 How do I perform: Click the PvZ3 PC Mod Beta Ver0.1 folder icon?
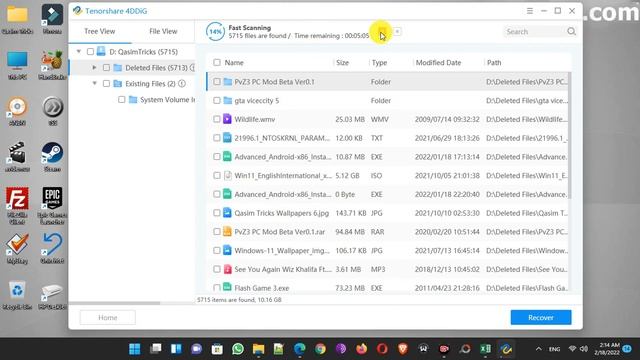[228, 82]
